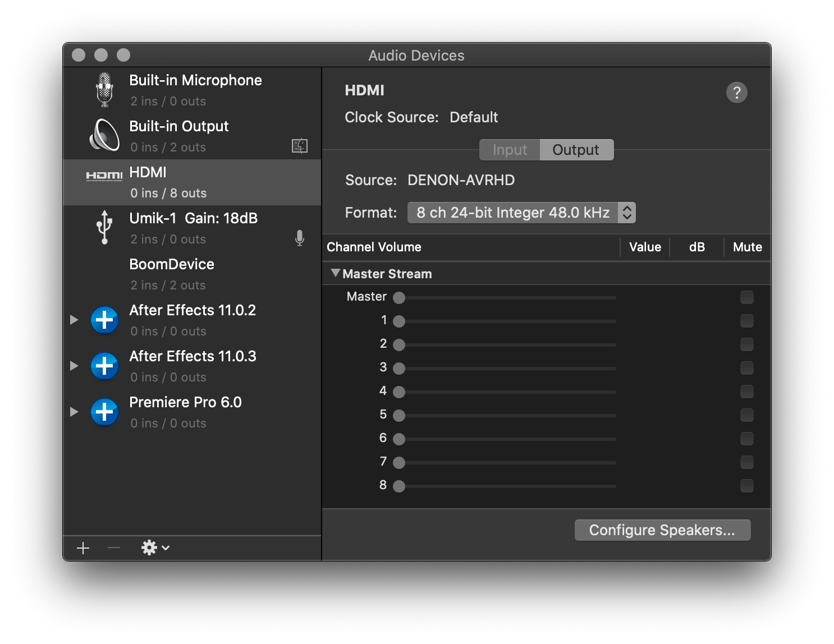Image resolution: width=834 pixels, height=644 pixels.
Task: Open the Format dropdown menu
Action: 521,213
